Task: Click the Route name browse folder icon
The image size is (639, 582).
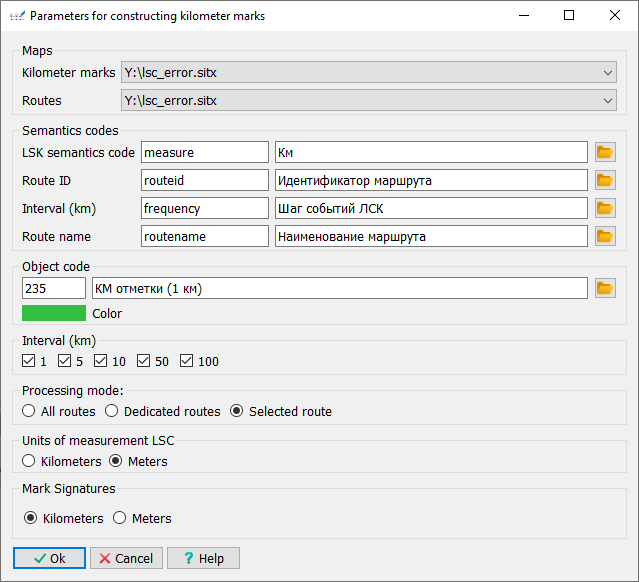Action: coord(604,236)
